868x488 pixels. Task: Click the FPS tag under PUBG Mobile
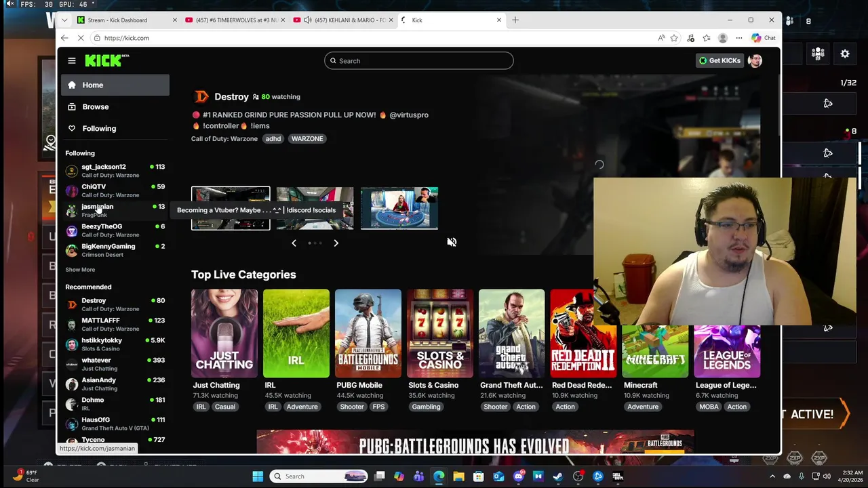(378, 407)
